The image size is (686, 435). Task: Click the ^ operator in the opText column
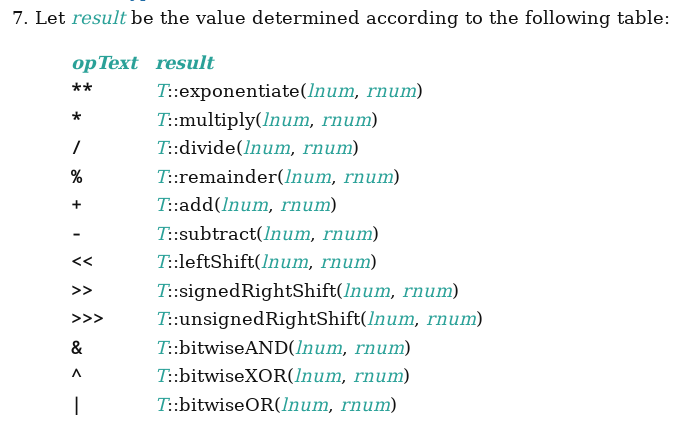pos(77,377)
